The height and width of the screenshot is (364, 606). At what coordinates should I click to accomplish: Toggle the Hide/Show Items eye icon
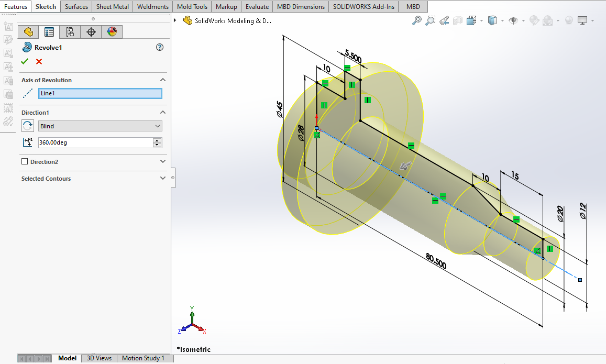(513, 20)
